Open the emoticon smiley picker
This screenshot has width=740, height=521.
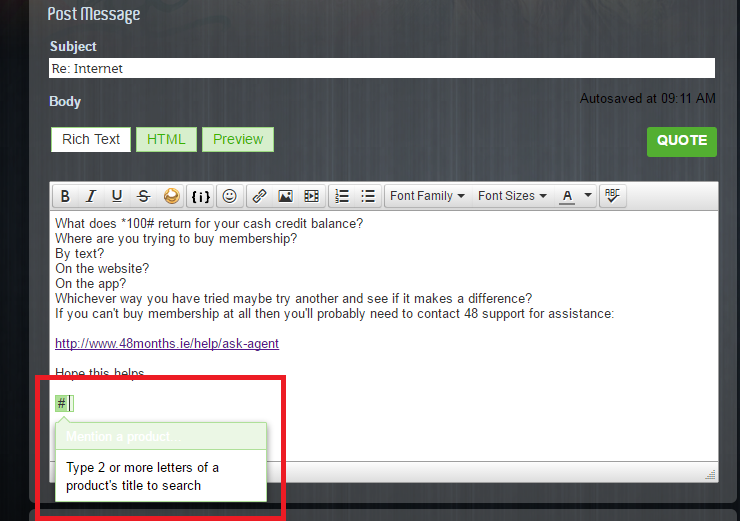pos(230,196)
